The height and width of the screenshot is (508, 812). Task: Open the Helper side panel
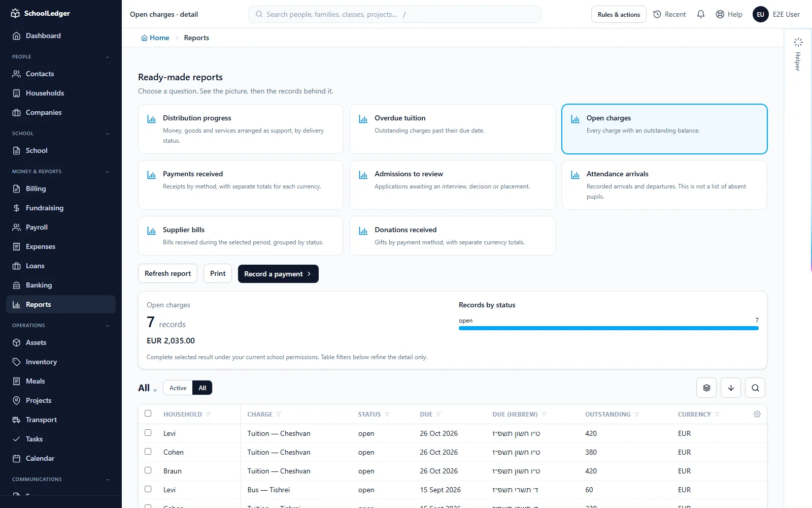tap(798, 54)
